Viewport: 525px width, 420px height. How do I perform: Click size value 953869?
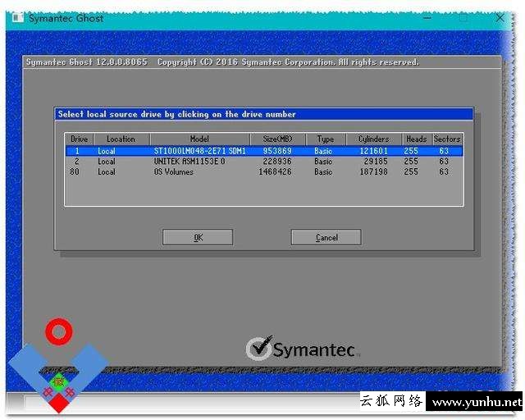[x=277, y=151]
